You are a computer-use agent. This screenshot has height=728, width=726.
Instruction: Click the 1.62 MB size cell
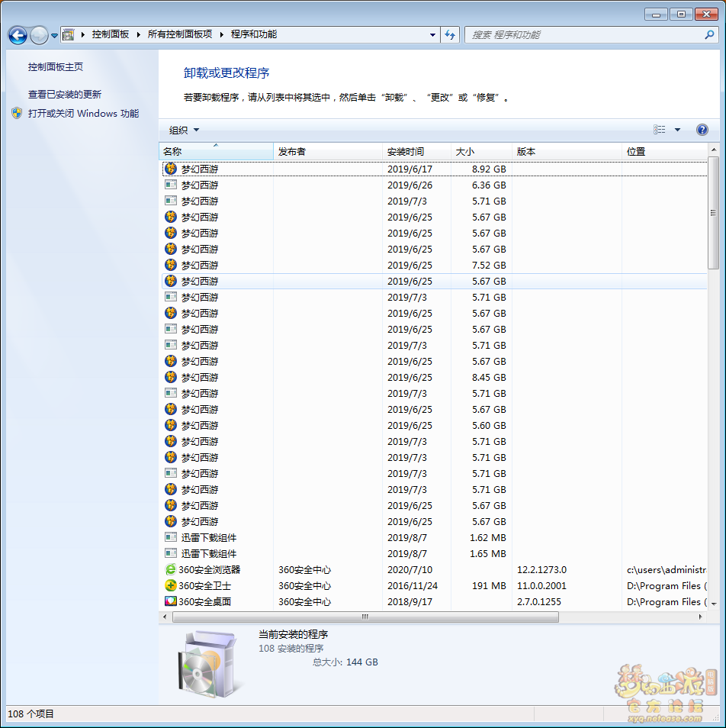tap(487, 538)
